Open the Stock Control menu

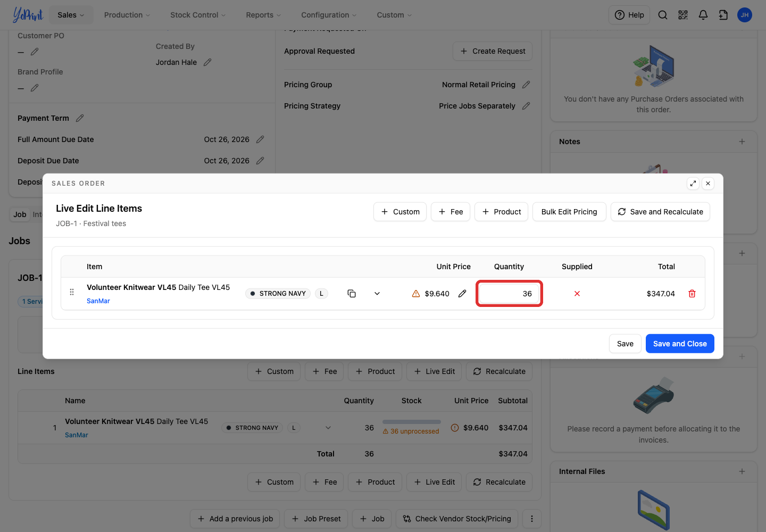click(198, 15)
